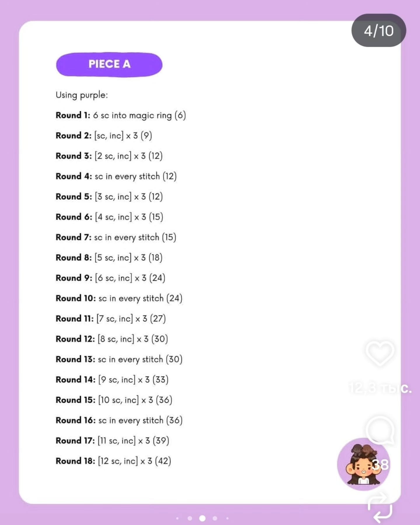
Task: Select the Round 4 instruction line
Action: click(116, 176)
